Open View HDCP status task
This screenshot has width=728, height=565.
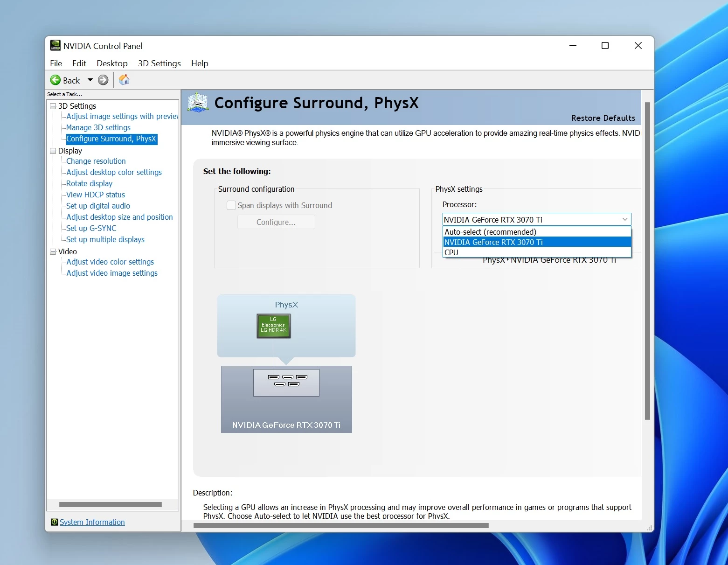click(96, 195)
